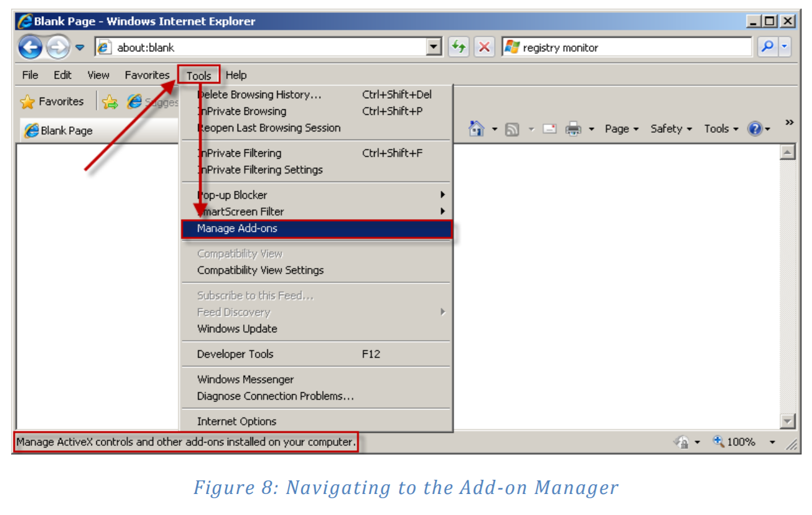Viewport: 812px width, 515px height.
Task: Open the Help menu
Action: tap(236, 75)
